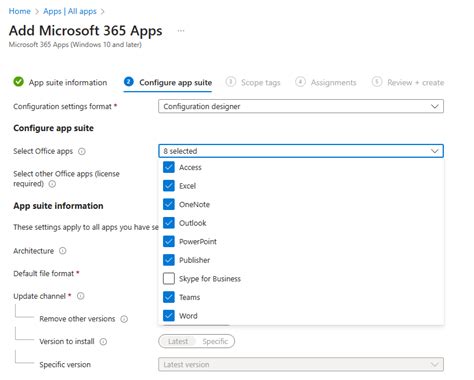
Task: Click the Version to install info icon
Action: tap(103, 342)
